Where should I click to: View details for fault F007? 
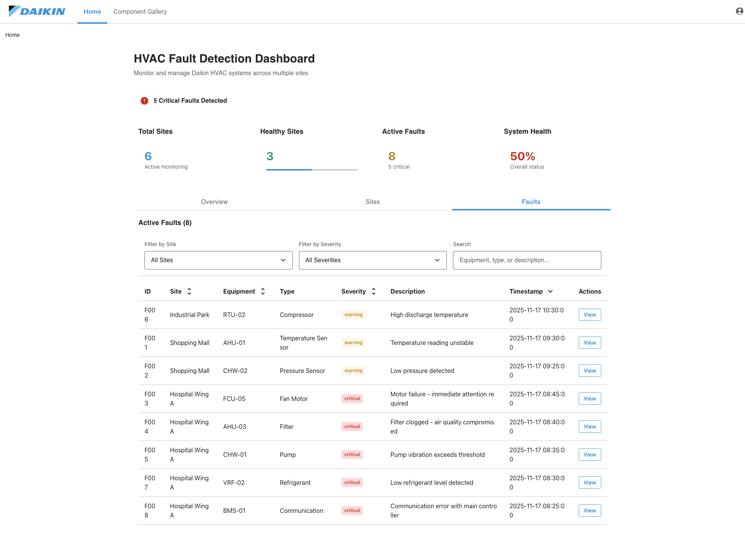(589, 483)
